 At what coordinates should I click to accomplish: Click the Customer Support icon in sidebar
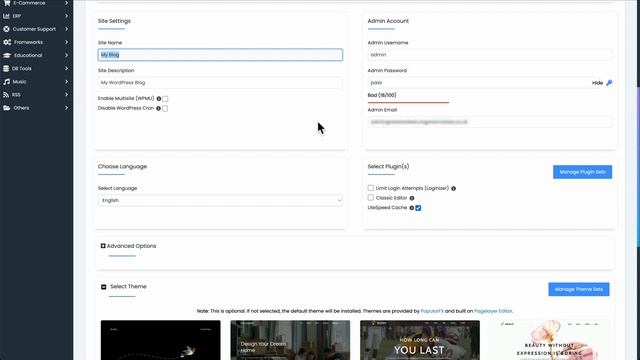coord(6,29)
